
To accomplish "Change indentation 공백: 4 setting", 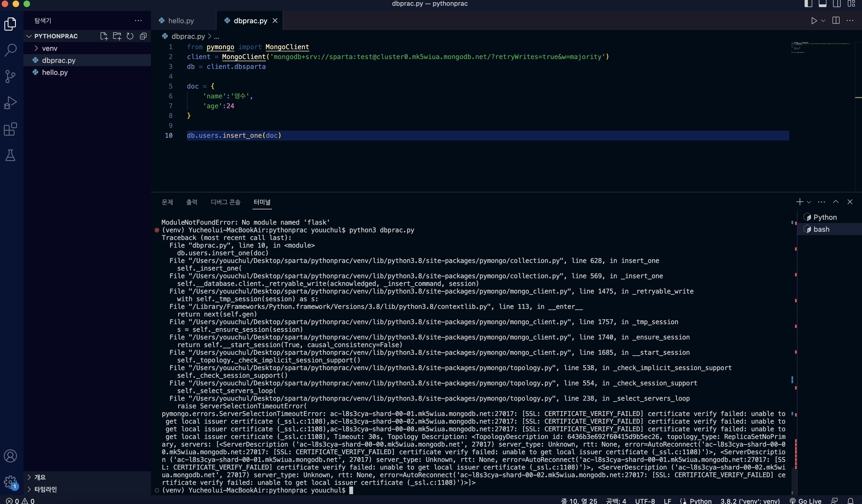I will tap(616, 500).
